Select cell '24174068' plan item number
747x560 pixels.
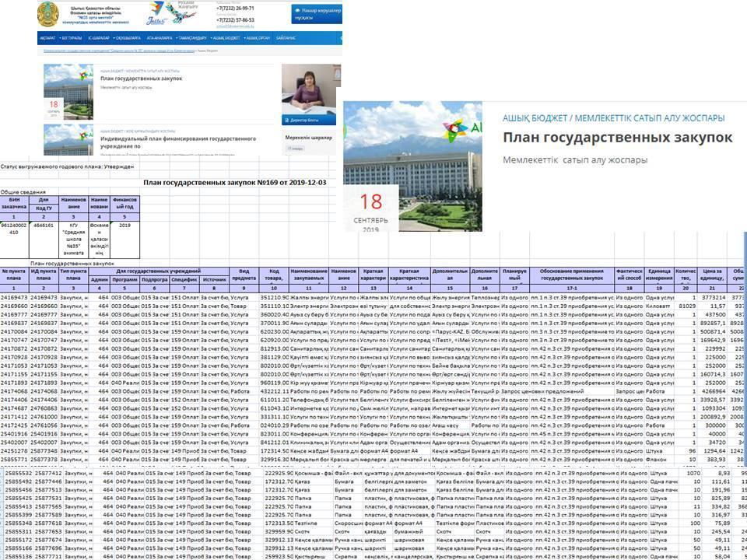click(14, 391)
